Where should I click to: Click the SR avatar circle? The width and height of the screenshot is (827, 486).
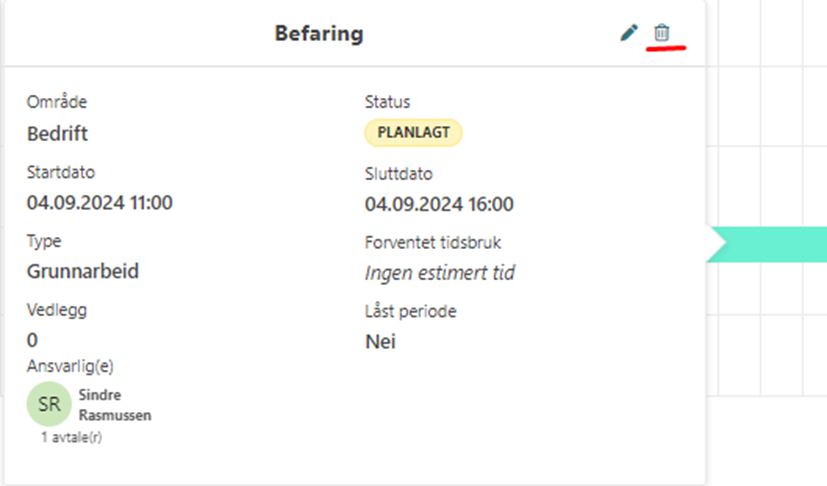pos(49,404)
